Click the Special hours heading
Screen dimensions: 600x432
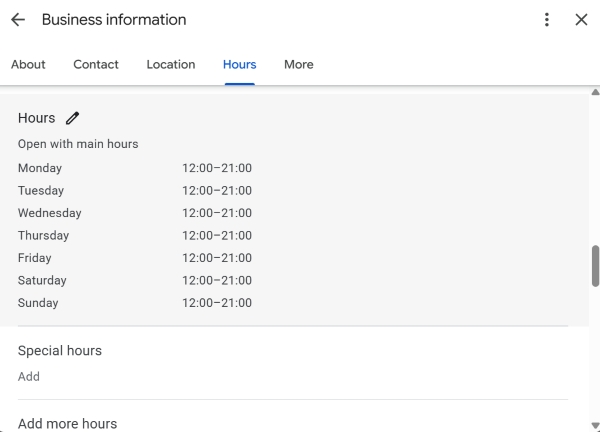pyautogui.click(x=60, y=350)
